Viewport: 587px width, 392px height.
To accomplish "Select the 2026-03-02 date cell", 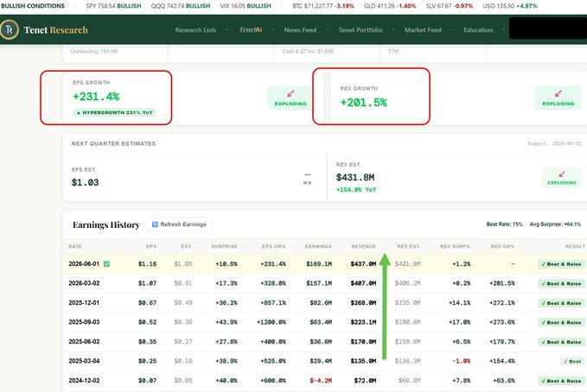I will [84, 283].
